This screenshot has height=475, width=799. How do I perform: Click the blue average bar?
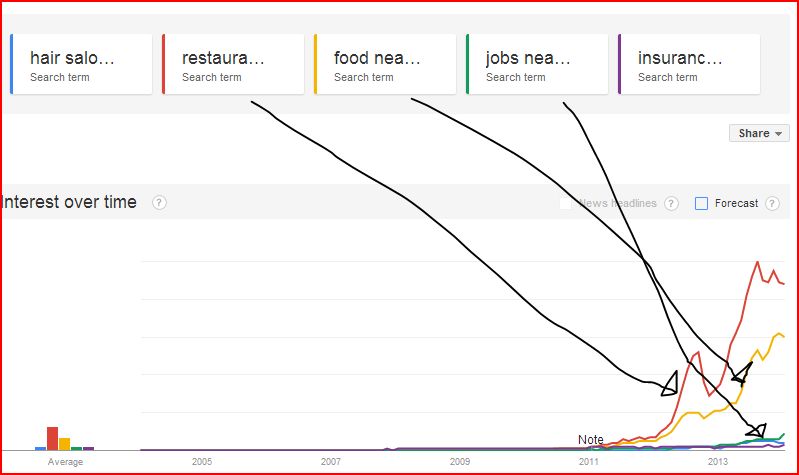coord(40,448)
